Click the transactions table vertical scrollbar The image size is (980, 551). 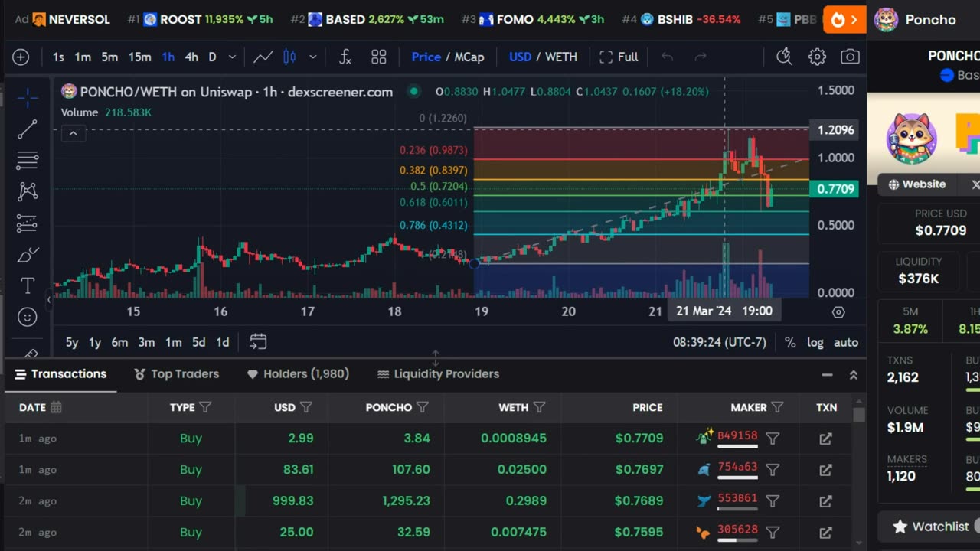point(859,415)
